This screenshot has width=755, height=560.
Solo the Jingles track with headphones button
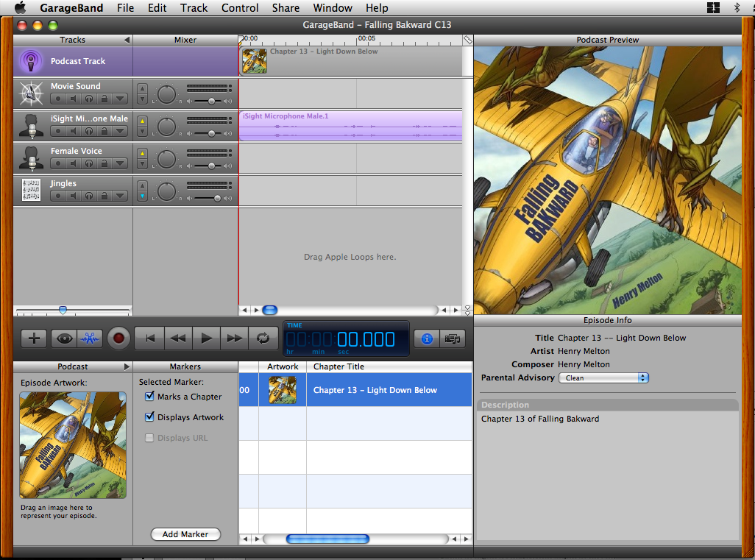(89, 196)
